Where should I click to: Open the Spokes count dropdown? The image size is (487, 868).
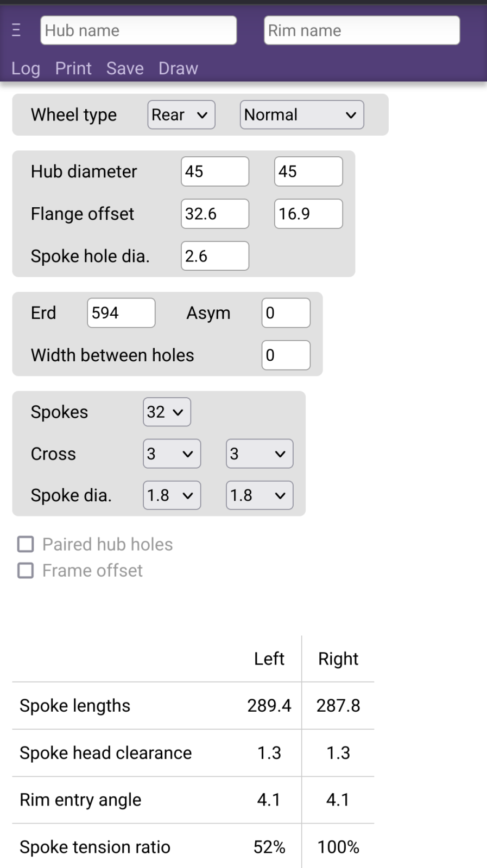click(167, 412)
